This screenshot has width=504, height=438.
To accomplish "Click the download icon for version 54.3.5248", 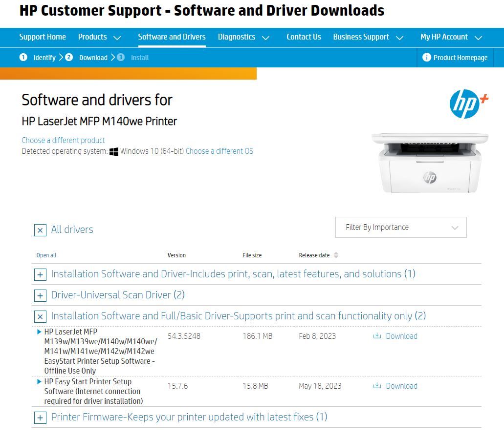I will pyautogui.click(x=377, y=336).
